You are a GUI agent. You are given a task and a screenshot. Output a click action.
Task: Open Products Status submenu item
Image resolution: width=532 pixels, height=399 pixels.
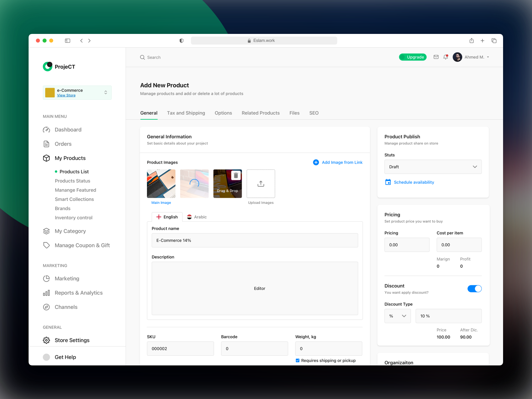72,181
